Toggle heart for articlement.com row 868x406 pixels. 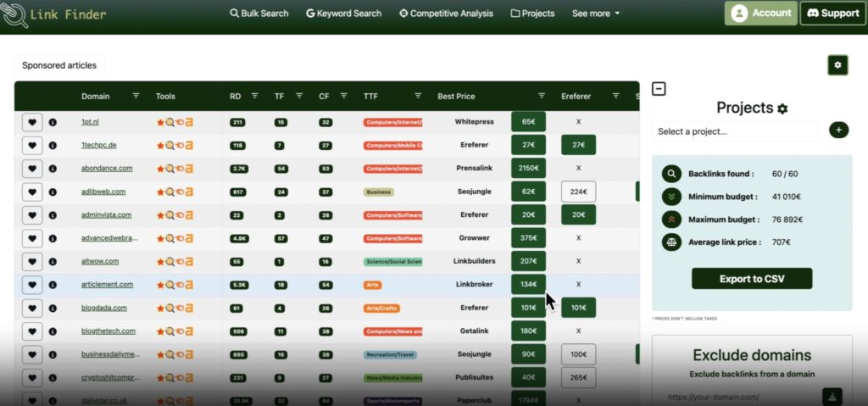[x=32, y=285]
